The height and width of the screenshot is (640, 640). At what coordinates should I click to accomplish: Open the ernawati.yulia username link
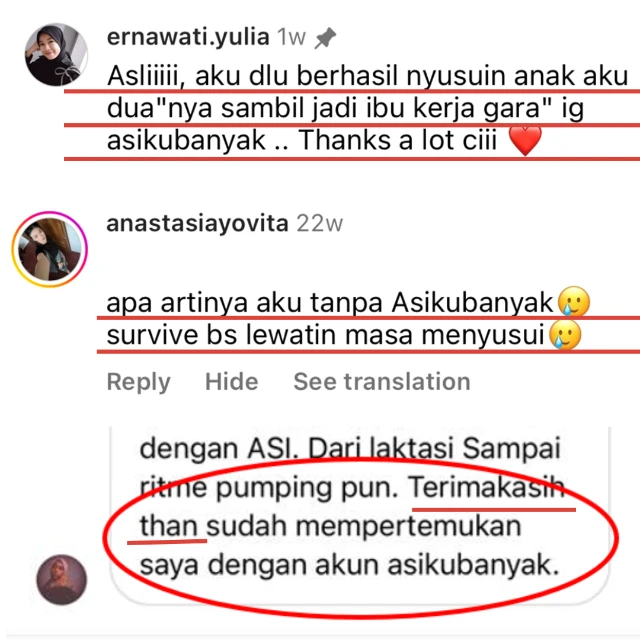[188, 37]
